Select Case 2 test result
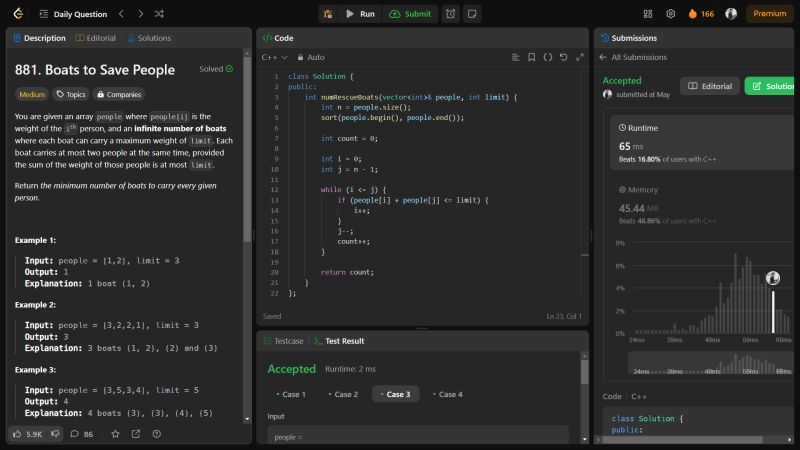Viewport: 800px width, 450px height. pyautogui.click(x=343, y=394)
